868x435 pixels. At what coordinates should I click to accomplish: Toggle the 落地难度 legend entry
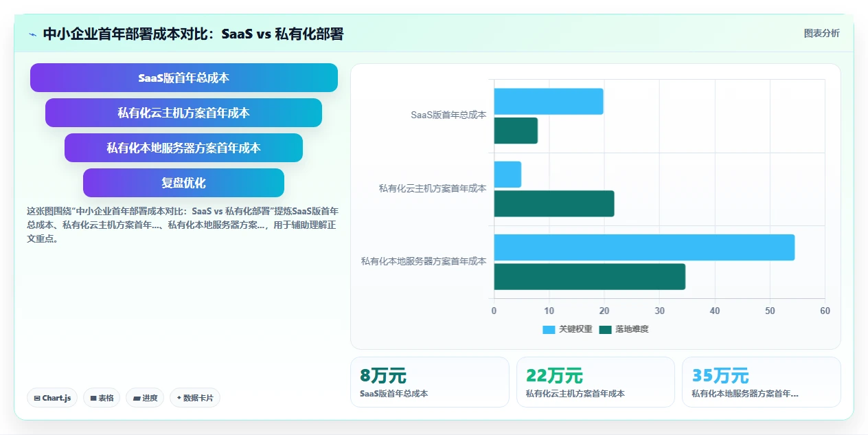pyautogui.click(x=624, y=329)
